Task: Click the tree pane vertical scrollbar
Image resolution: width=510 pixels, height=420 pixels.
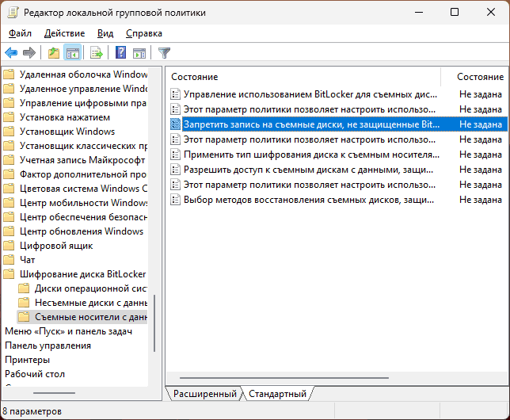Action: pos(154,323)
